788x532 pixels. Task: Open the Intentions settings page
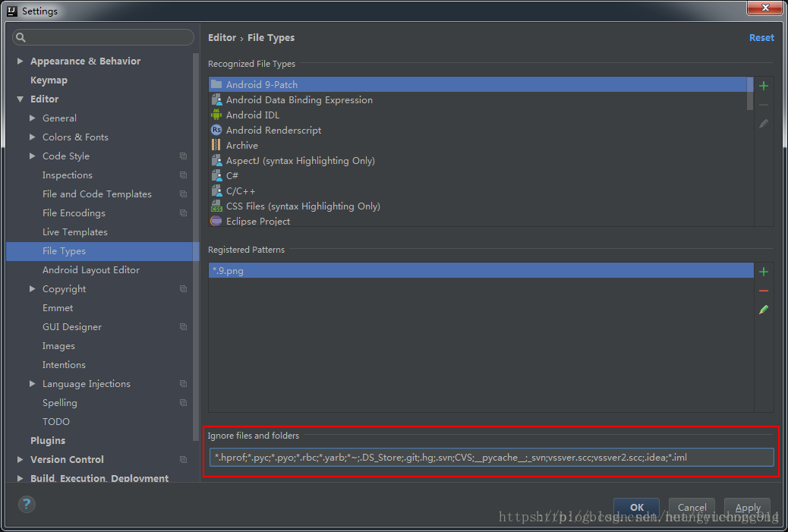(x=64, y=365)
